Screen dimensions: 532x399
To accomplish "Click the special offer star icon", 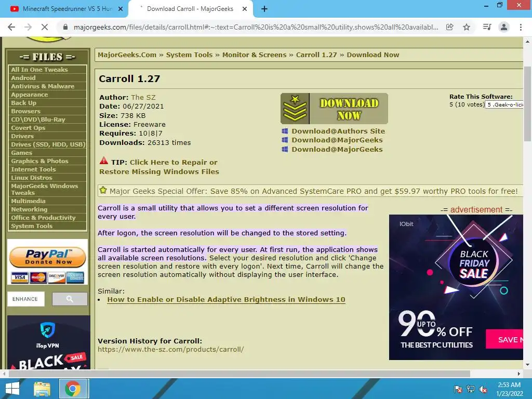I will pyautogui.click(x=103, y=190).
